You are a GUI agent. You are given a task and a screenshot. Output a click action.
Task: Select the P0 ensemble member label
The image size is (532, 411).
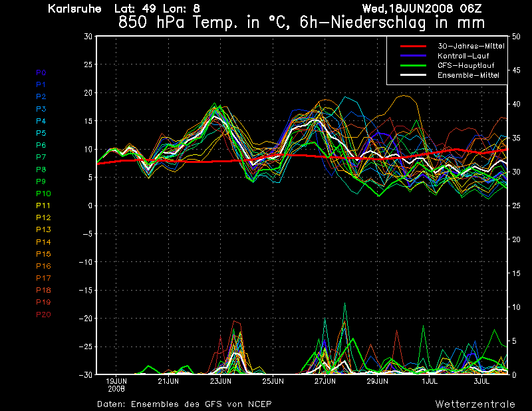click(41, 72)
